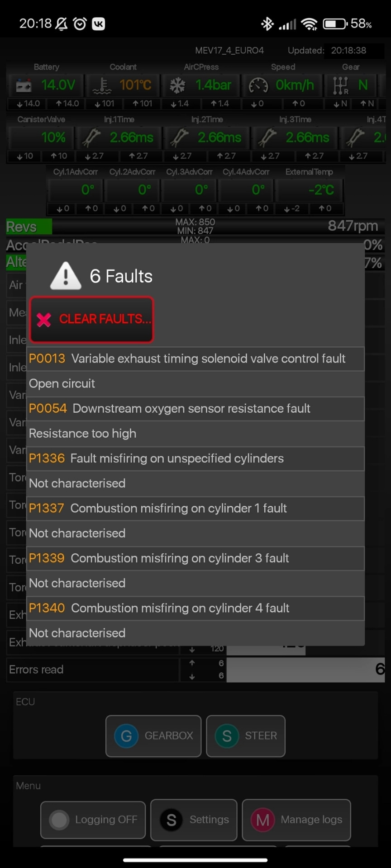The image size is (391, 868).
Task: Tap the Inj.1Time injector icon
Action: pyautogui.click(x=92, y=137)
